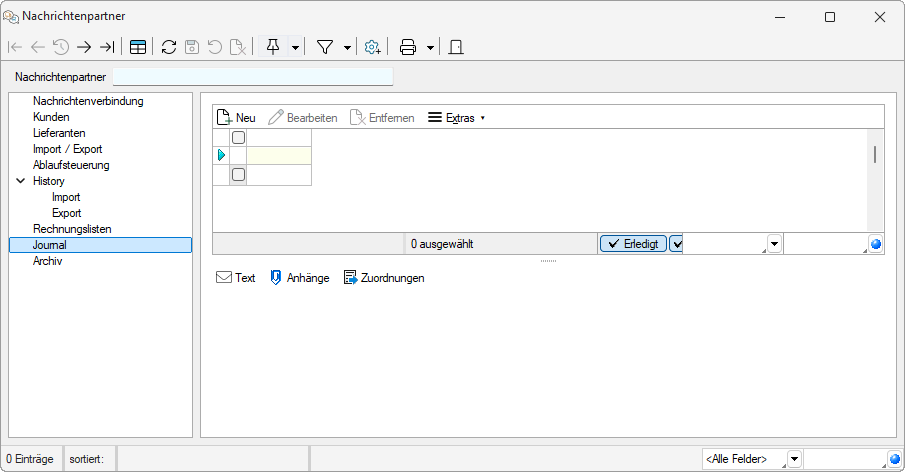Switch to the Anhänge tab
The width and height of the screenshot is (905, 472).
[x=300, y=278]
